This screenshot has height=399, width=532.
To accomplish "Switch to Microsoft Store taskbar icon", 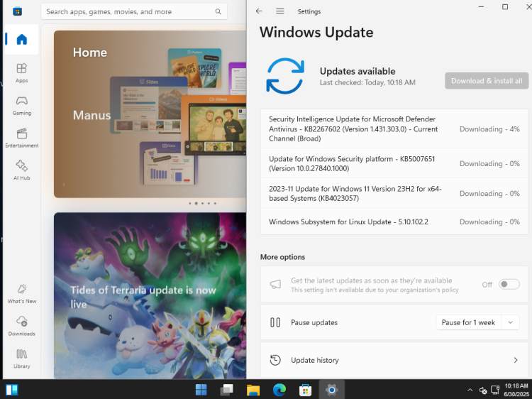I will [305, 390].
